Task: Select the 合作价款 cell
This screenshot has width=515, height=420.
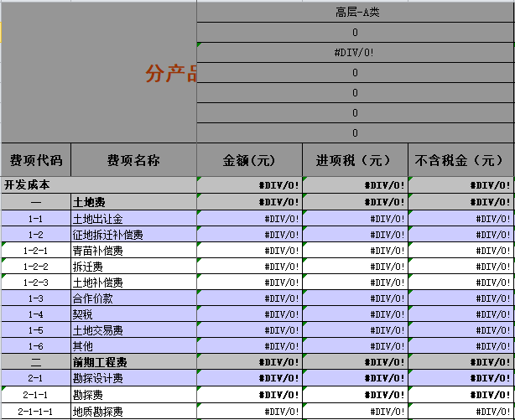Action: [x=133, y=298]
